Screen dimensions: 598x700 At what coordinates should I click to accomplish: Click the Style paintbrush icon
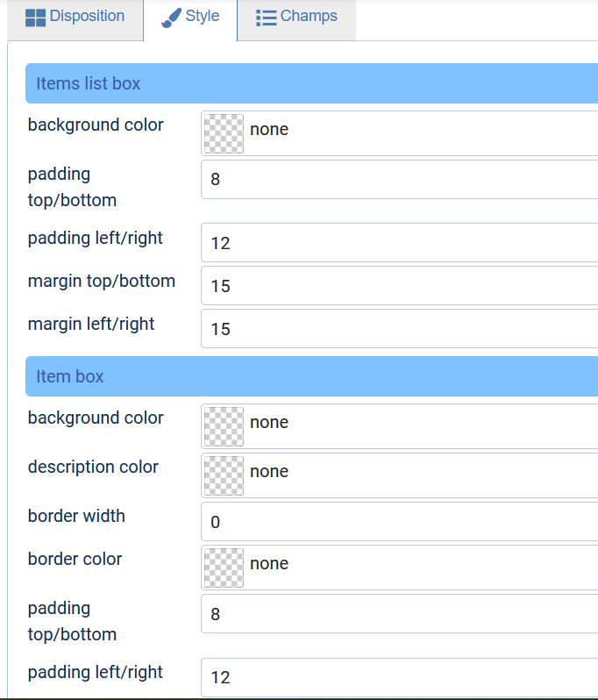click(x=171, y=18)
